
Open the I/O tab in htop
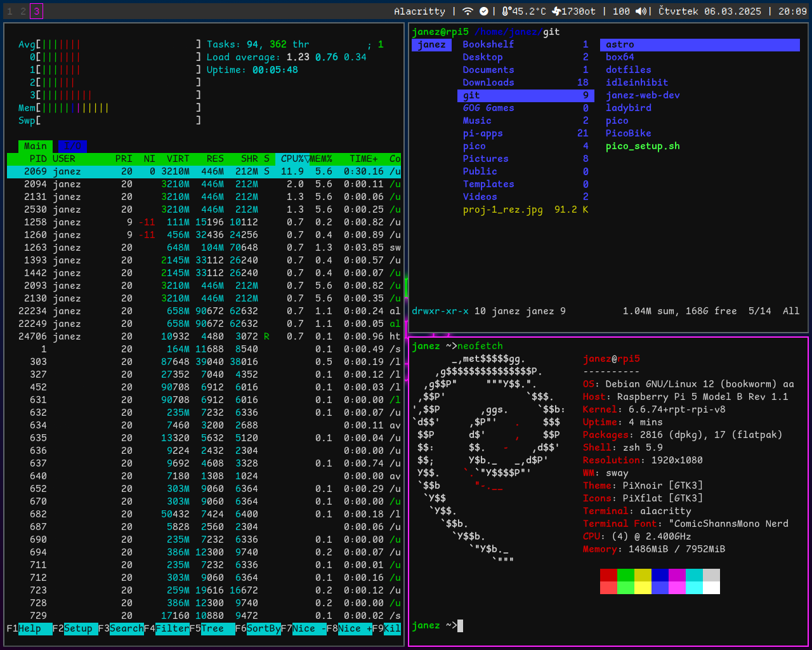click(72, 146)
